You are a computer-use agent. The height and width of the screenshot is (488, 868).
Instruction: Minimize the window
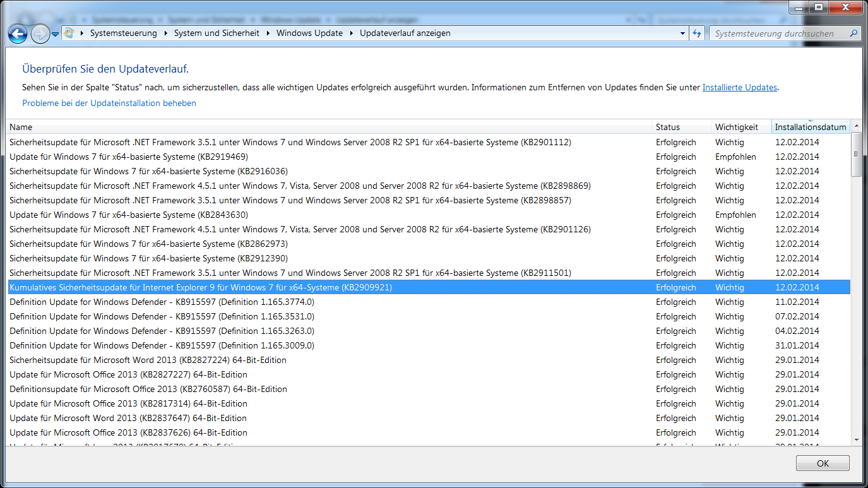[x=800, y=7]
